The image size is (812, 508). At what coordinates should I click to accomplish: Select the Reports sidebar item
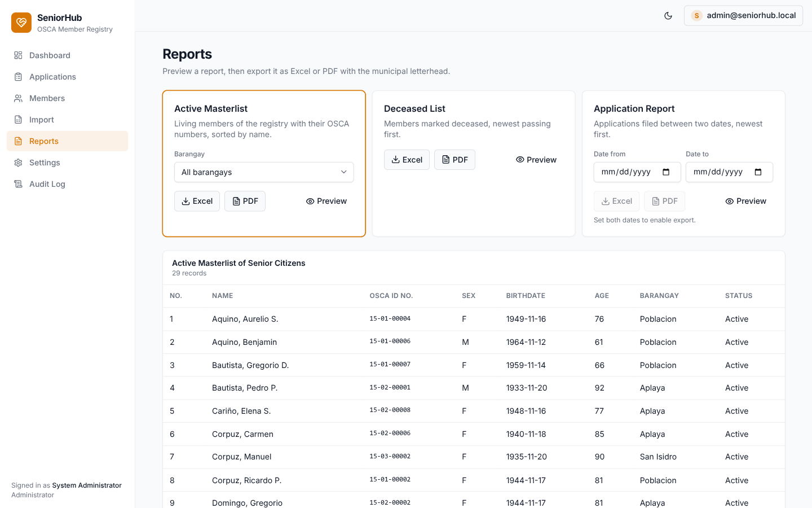(68, 141)
